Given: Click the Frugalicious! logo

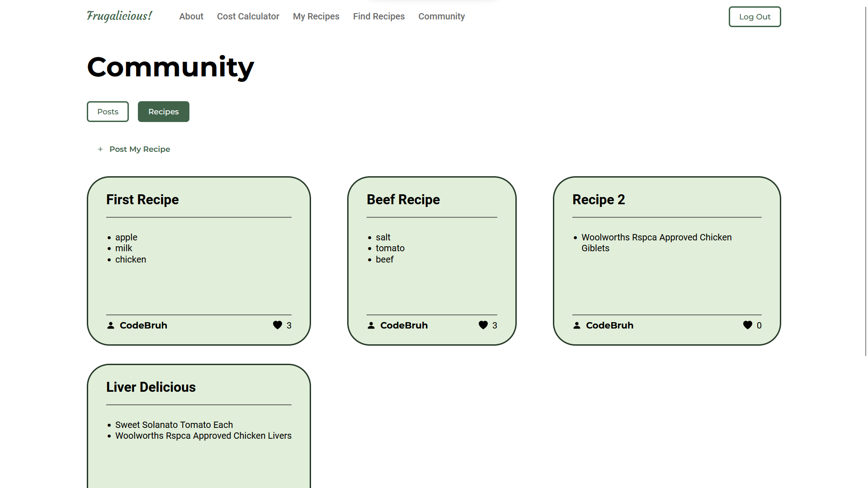Looking at the screenshot, I should (119, 16).
